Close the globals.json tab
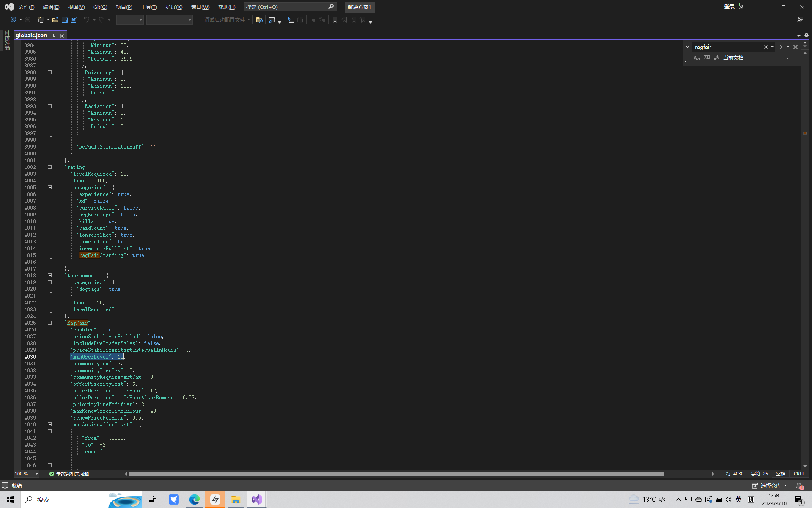This screenshot has width=812, height=508. click(x=62, y=36)
